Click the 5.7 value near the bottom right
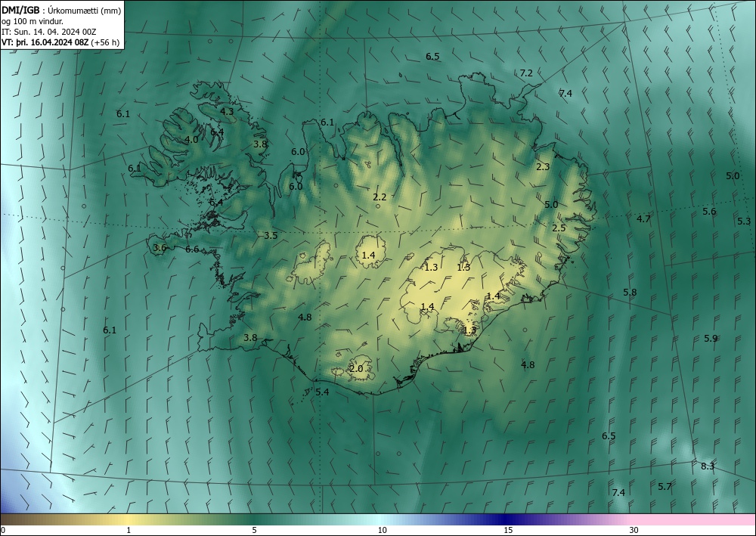Image resolution: width=756 pixels, height=536 pixels. pos(665,486)
